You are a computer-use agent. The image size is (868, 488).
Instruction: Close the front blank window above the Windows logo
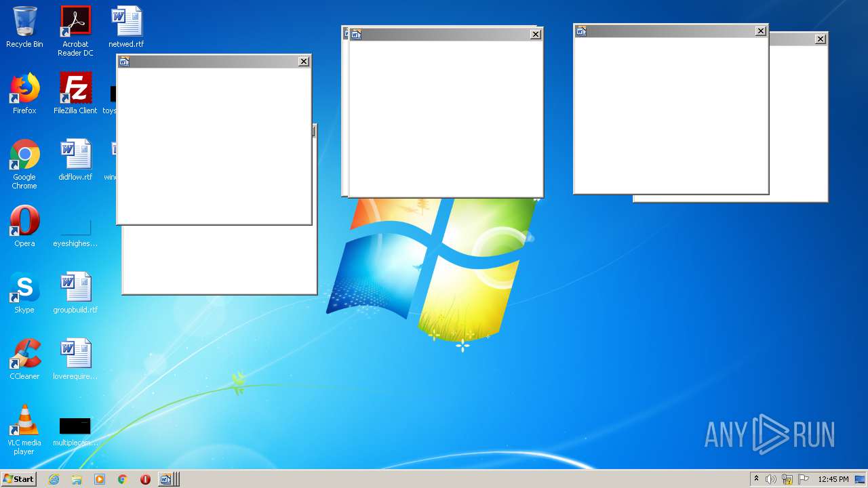point(536,35)
